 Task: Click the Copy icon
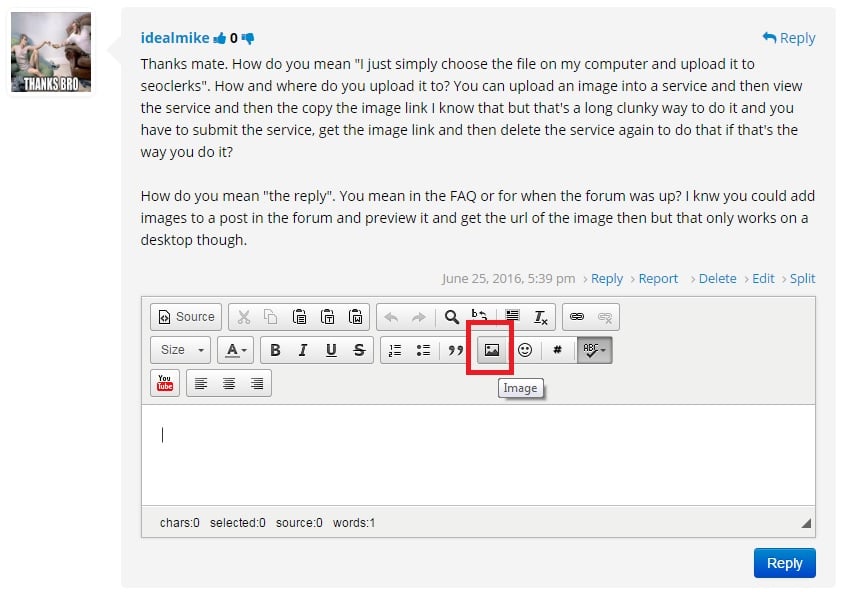[271, 317]
